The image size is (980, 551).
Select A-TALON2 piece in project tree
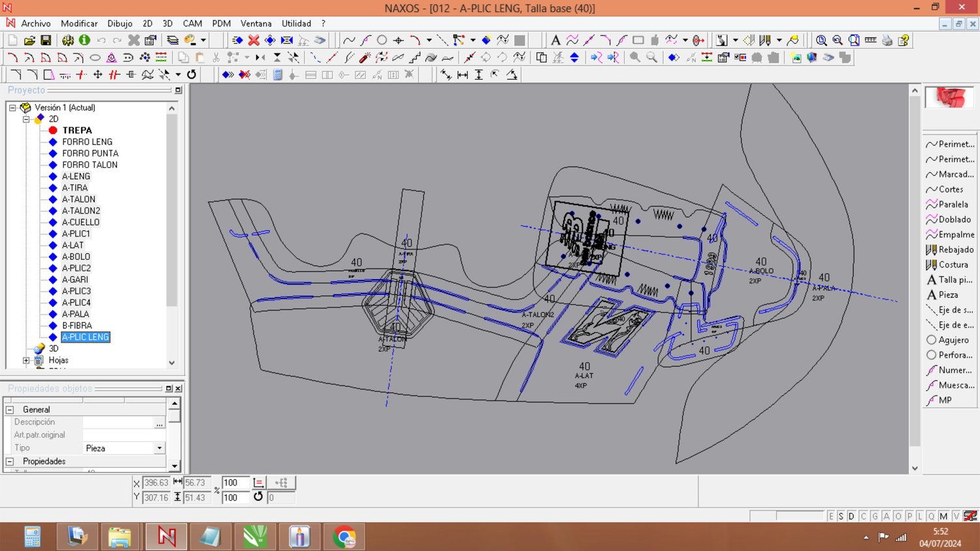81,210
